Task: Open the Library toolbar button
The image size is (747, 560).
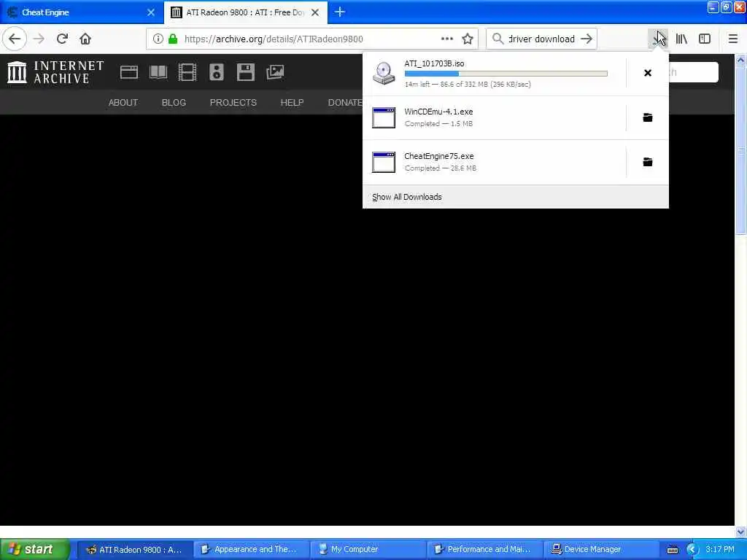Action: 681,39
